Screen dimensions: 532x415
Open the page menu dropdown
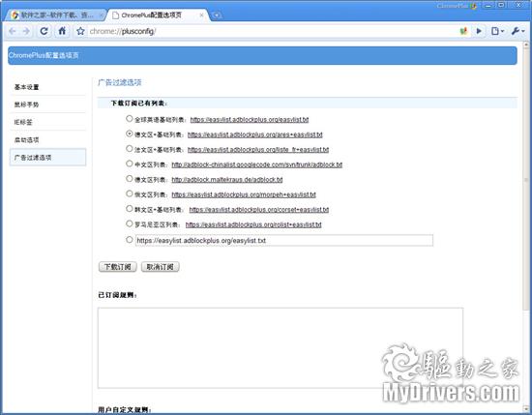tap(497, 31)
